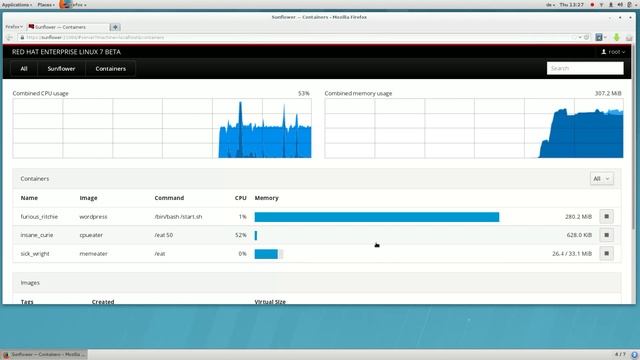Select the Sunflower navigation tab
The height and width of the screenshot is (360, 640).
point(61,69)
